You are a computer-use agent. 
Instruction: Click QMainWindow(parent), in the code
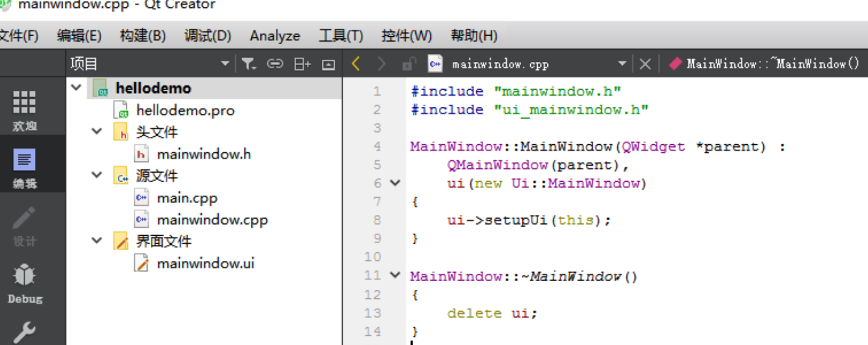539,165
